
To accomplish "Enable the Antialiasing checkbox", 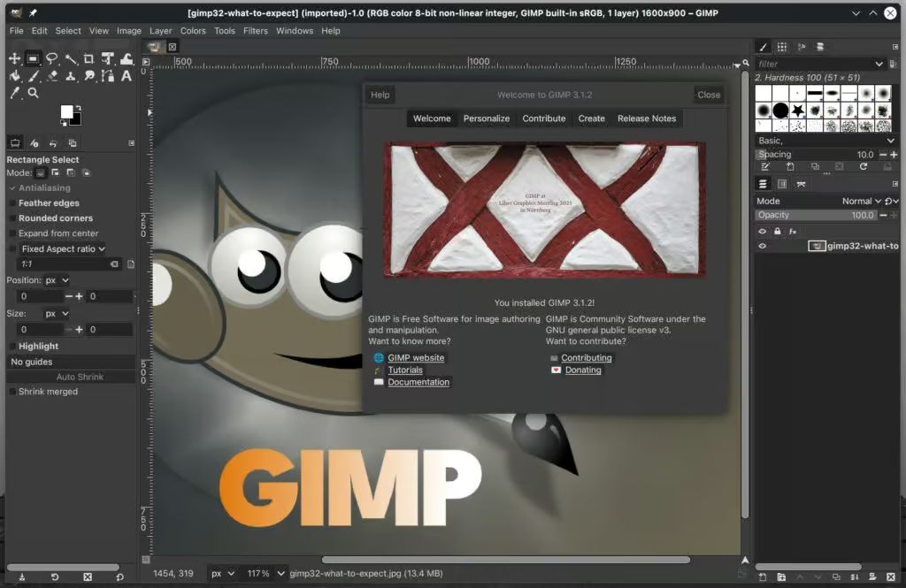I will coord(14,187).
